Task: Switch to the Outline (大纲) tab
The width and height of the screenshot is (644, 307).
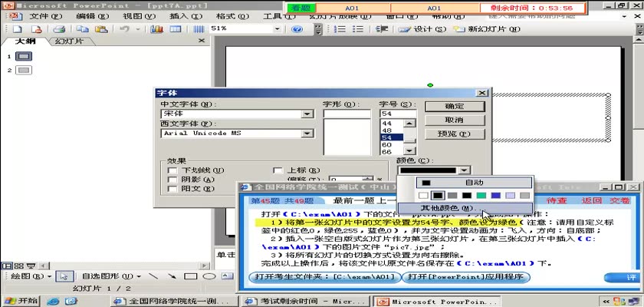Action: click(25, 41)
